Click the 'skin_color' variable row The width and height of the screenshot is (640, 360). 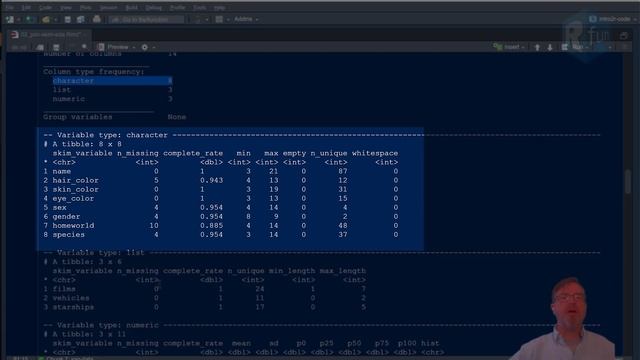pos(221,189)
